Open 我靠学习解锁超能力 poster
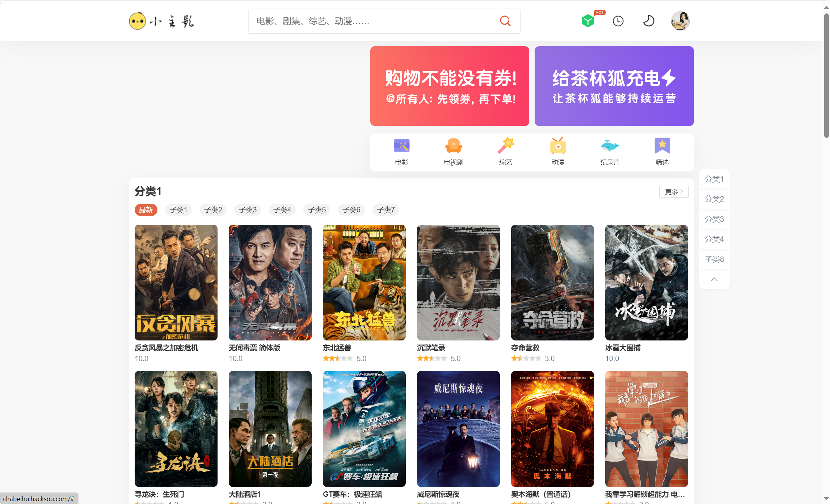Screen dimensions: 830x504 [x=646, y=429]
